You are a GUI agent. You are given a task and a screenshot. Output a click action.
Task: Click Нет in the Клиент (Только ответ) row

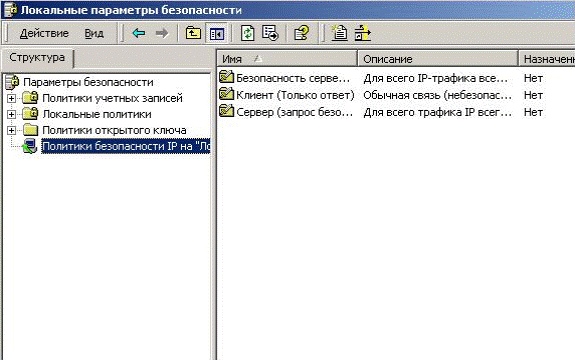pyautogui.click(x=533, y=95)
